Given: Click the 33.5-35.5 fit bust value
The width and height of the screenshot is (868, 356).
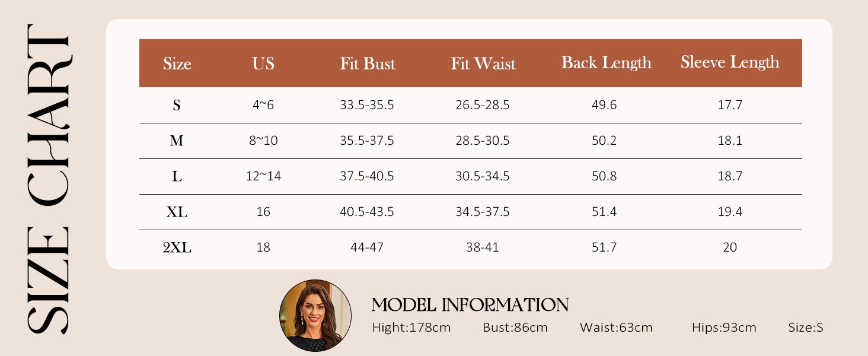Looking at the screenshot, I should (x=367, y=105).
